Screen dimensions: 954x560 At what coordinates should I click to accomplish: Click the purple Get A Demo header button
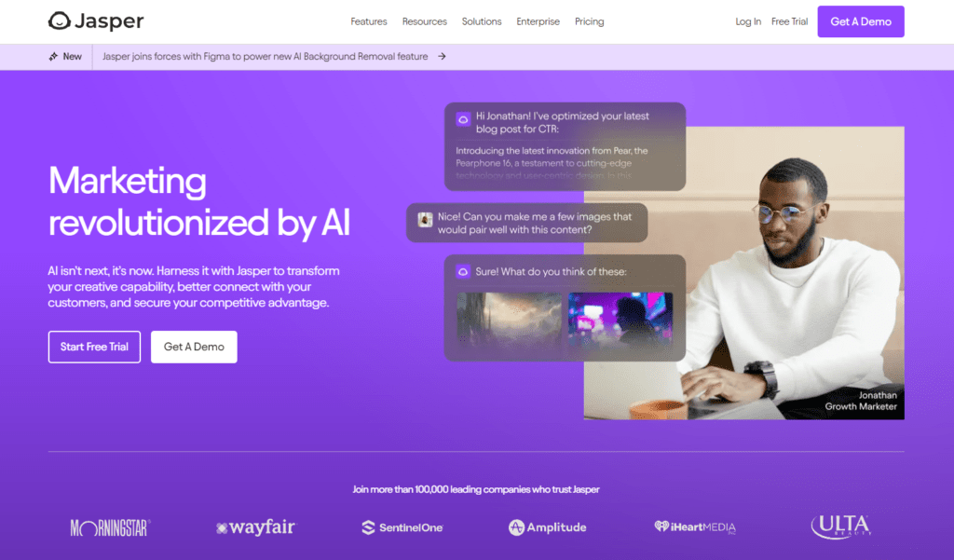point(861,22)
